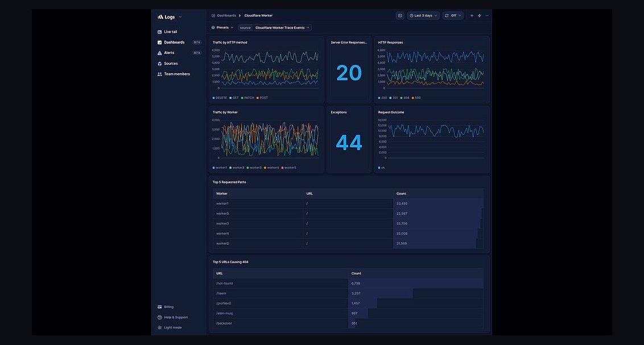
Task: Click count 22,008 in worker4 row
Action: 402,234
